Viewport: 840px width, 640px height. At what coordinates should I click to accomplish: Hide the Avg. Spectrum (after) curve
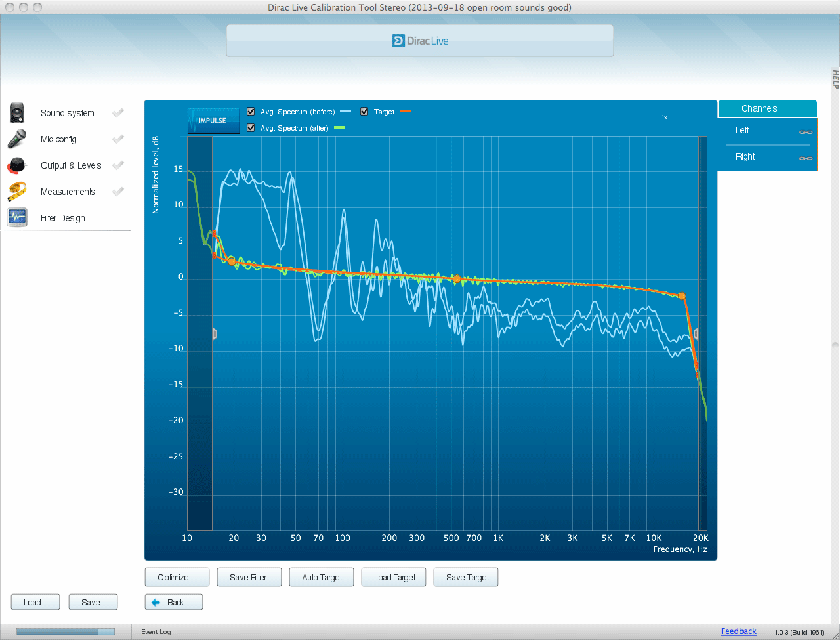click(251, 128)
